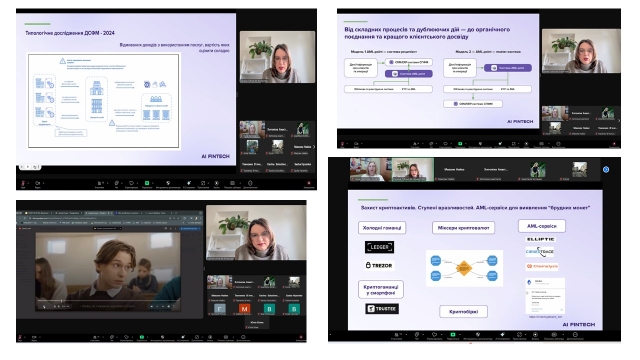Expand participants arrow in ДСФМ-2024 Zoom window

pyautogui.click(x=108, y=183)
